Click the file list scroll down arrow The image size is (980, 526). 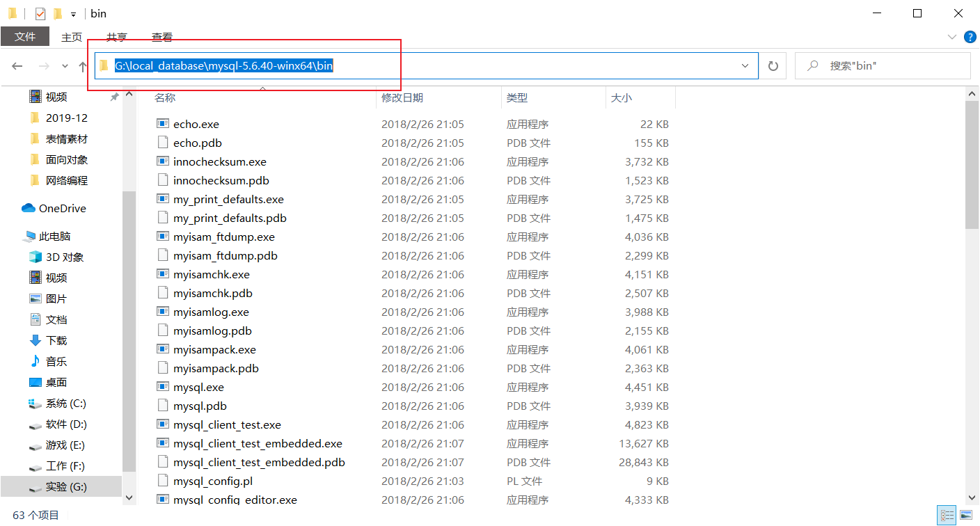pyautogui.click(x=972, y=498)
